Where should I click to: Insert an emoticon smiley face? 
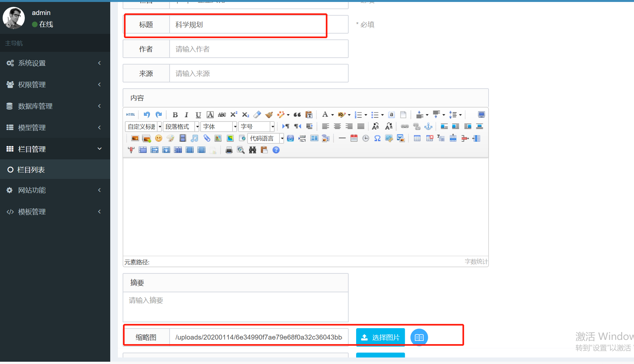(158, 138)
